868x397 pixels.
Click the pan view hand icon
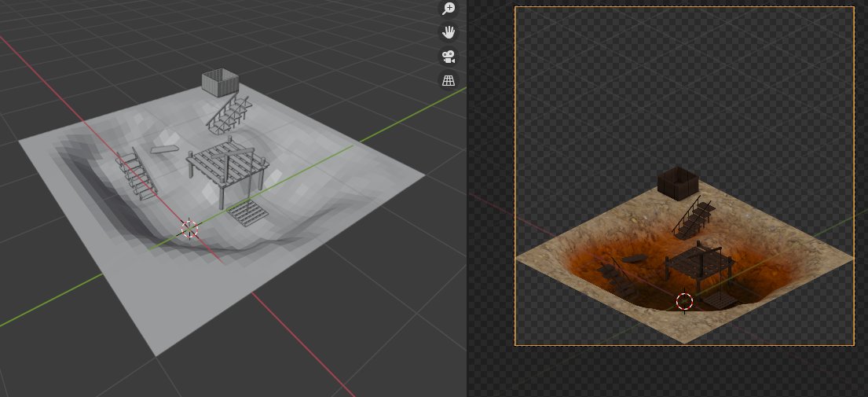[449, 33]
